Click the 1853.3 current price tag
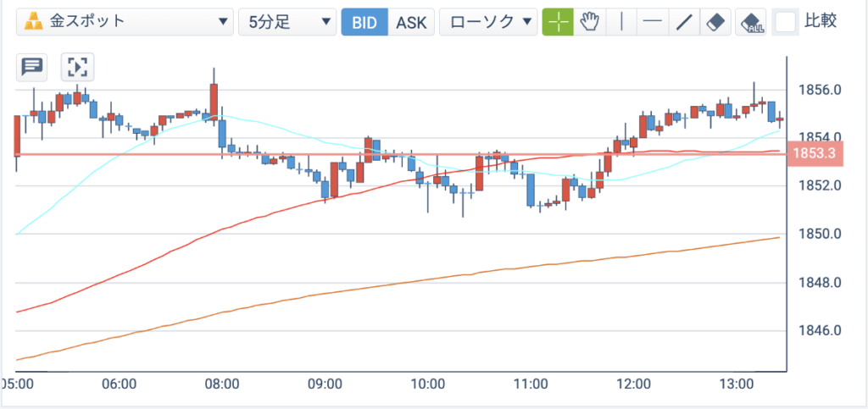868x409 pixels. click(x=813, y=153)
